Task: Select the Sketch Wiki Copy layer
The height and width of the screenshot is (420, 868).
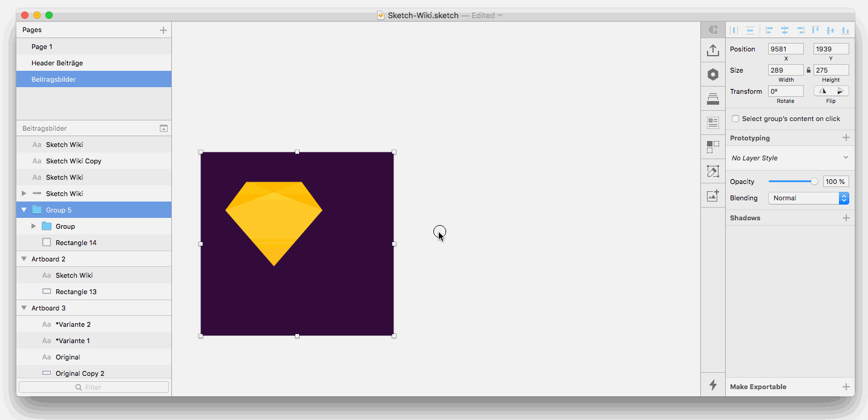Action: [x=94, y=161]
